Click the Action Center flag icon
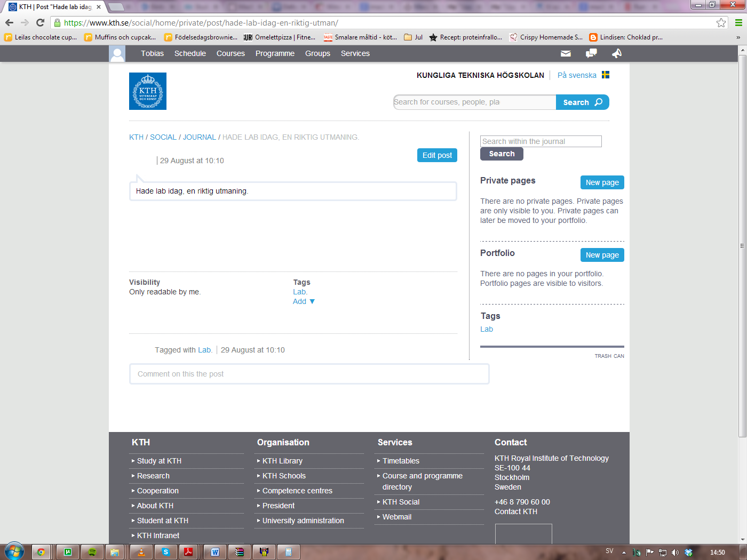Screen dimensions: 747x560 (649, 553)
